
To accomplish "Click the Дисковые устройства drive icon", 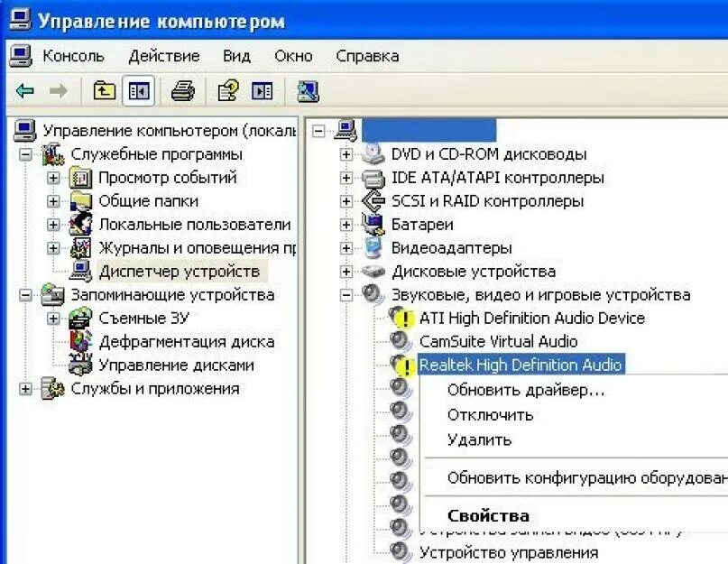I will pos(373,272).
